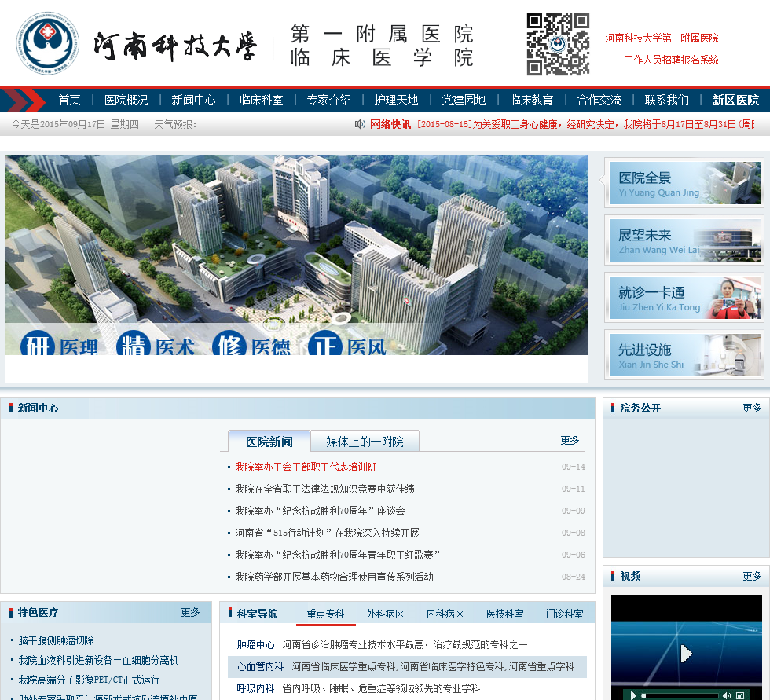Viewport: 770px width, 700px height.
Task: Click the scrolling 网络快讯 announcement text
Action: [585, 124]
